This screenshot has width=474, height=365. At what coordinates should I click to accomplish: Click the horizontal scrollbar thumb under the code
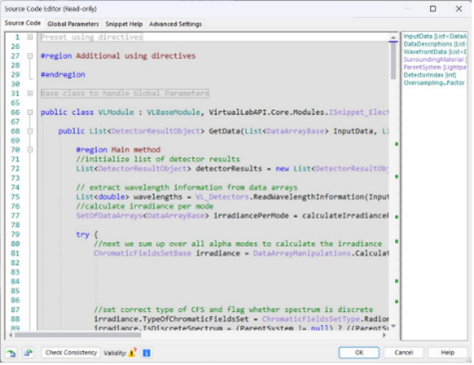pos(78,335)
